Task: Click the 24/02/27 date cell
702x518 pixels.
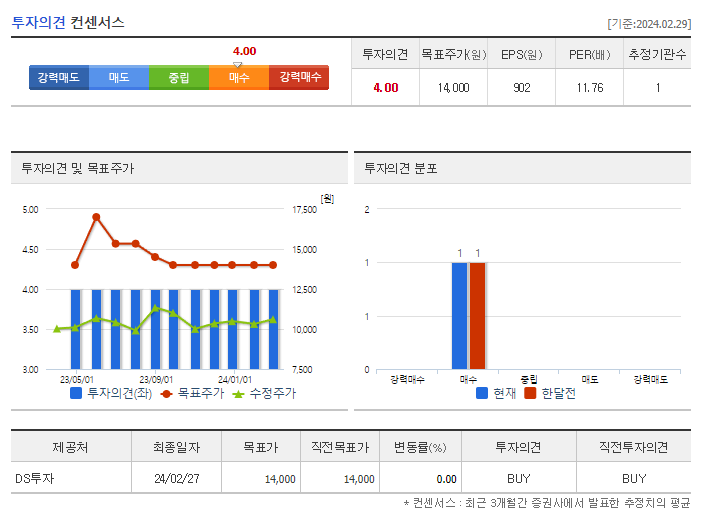Action: (x=176, y=479)
